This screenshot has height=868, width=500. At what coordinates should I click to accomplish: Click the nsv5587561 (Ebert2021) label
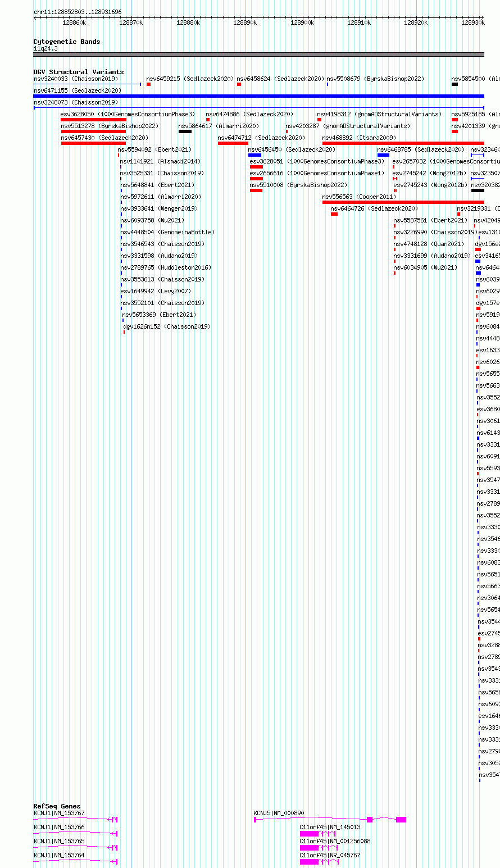(430, 220)
